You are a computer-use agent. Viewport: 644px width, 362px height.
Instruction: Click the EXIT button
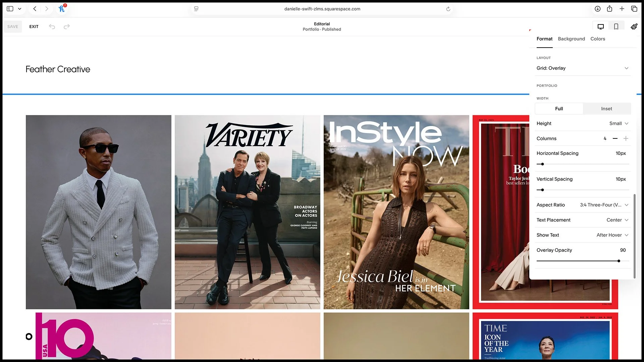tap(34, 26)
